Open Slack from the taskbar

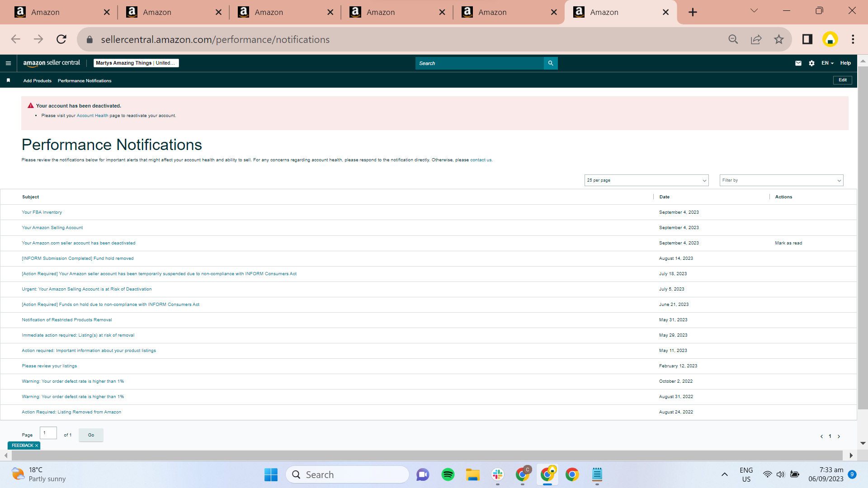[498, 474]
